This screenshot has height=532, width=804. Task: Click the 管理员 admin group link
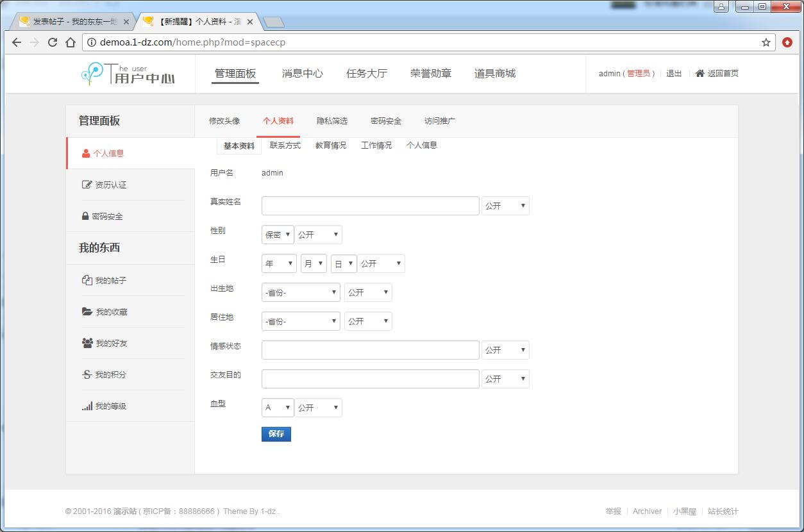(x=639, y=74)
